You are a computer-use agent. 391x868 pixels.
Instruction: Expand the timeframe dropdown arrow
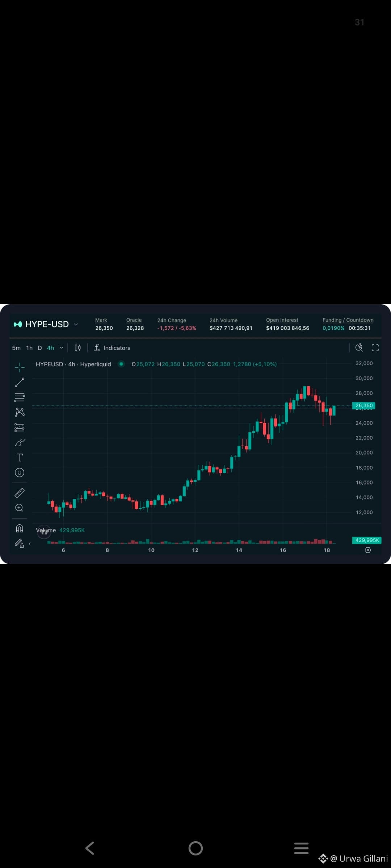click(62, 348)
